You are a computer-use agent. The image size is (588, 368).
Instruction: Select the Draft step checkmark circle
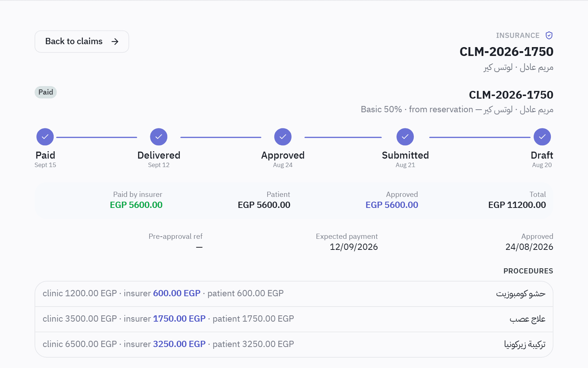click(542, 137)
